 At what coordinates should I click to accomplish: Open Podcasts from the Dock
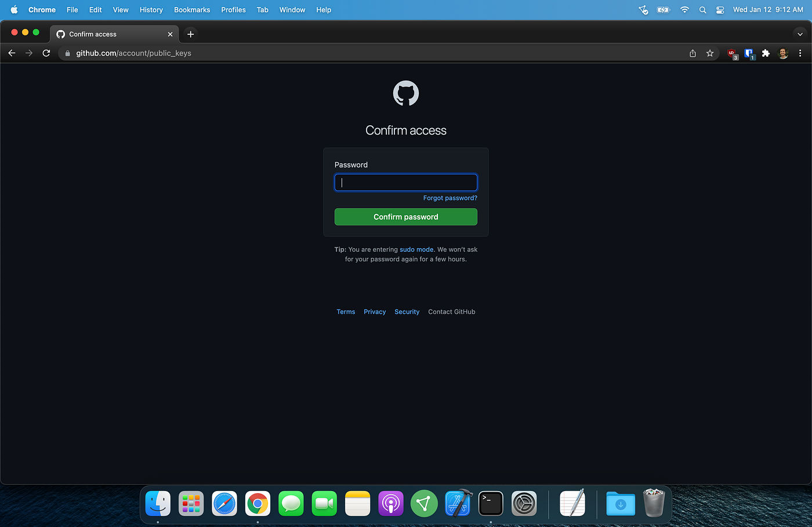391,503
